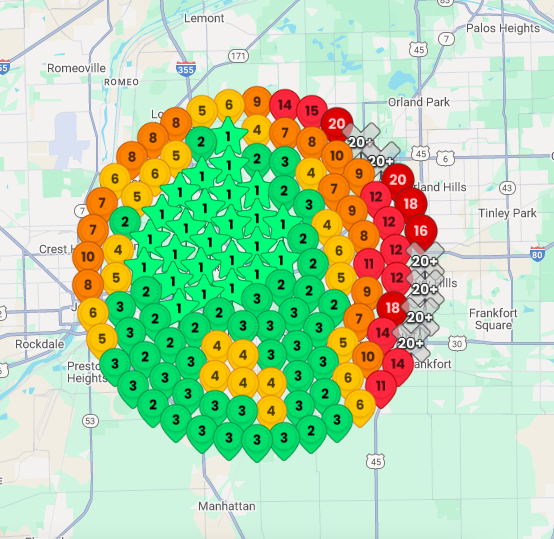Select the topmost gray 20+ marker

click(x=360, y=142)
